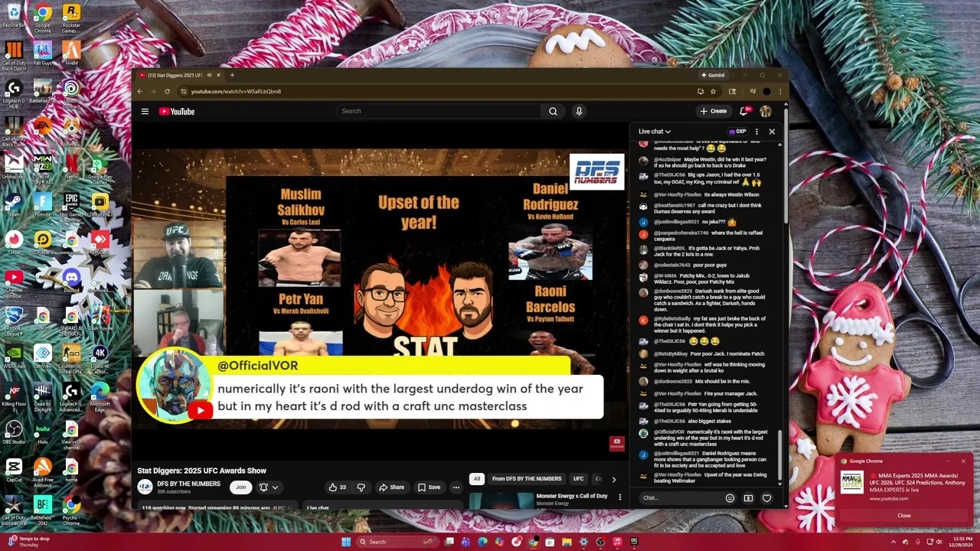Image resolution: width=980 pixels, height=551 pixels.
Task: Open the Windows Start menu
Action: pyautogui.click(x=346, y=542)
